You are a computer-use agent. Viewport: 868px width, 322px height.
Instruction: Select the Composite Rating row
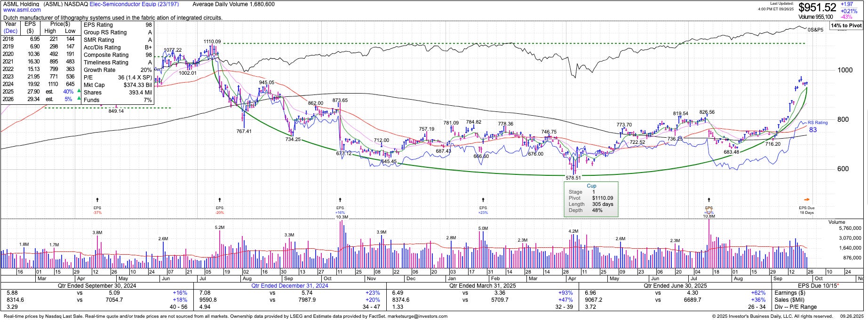pyautogui.click(x=118, y=55)
